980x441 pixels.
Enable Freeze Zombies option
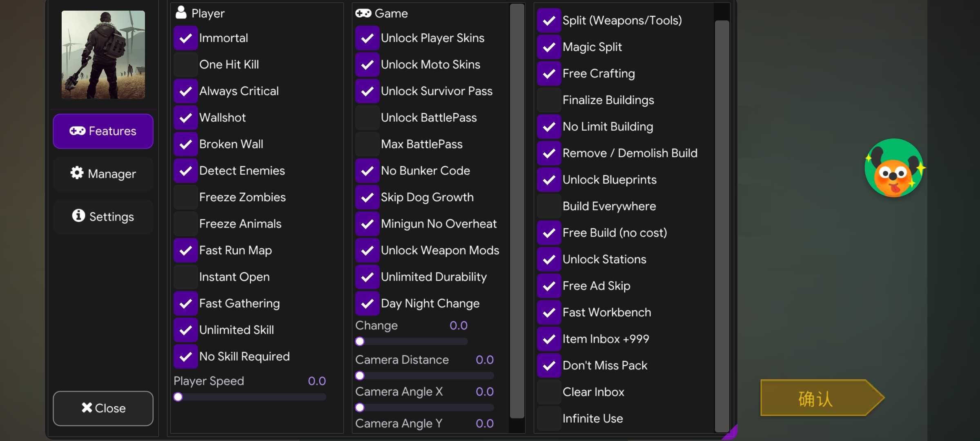pos(186,197)
